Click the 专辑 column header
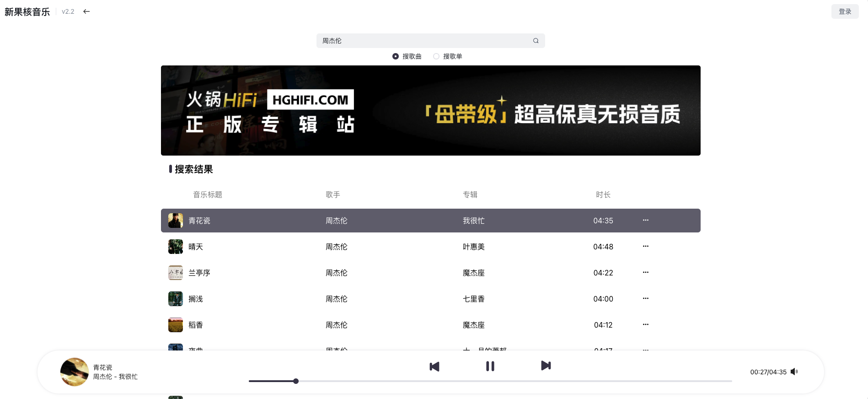Viewport: 868px width, 399px height. pos(470,194)
